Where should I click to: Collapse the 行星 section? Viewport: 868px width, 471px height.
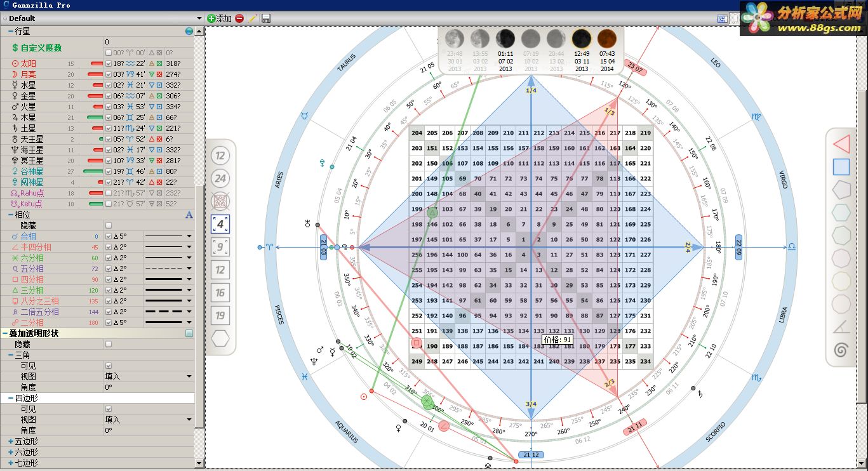pos(10,31)
